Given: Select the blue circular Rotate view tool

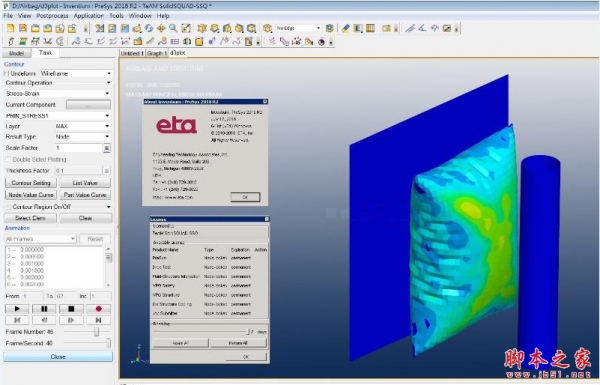Looking at the screenshot, I should pos(149,28).
